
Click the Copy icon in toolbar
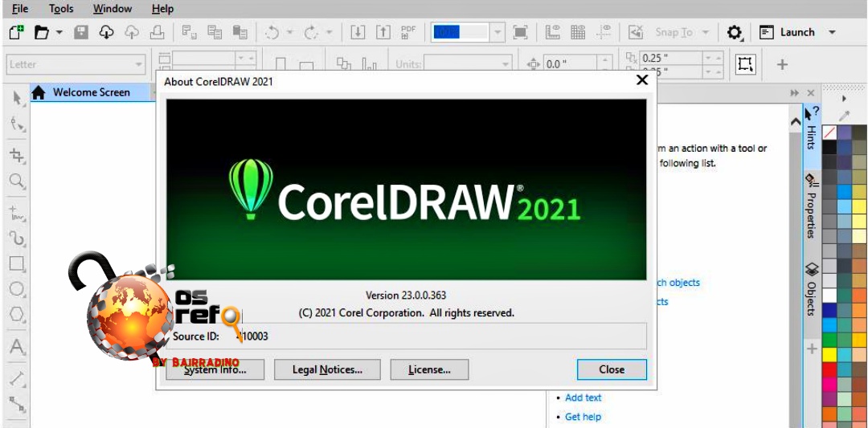pyautogui.click(x=215, y=33)
